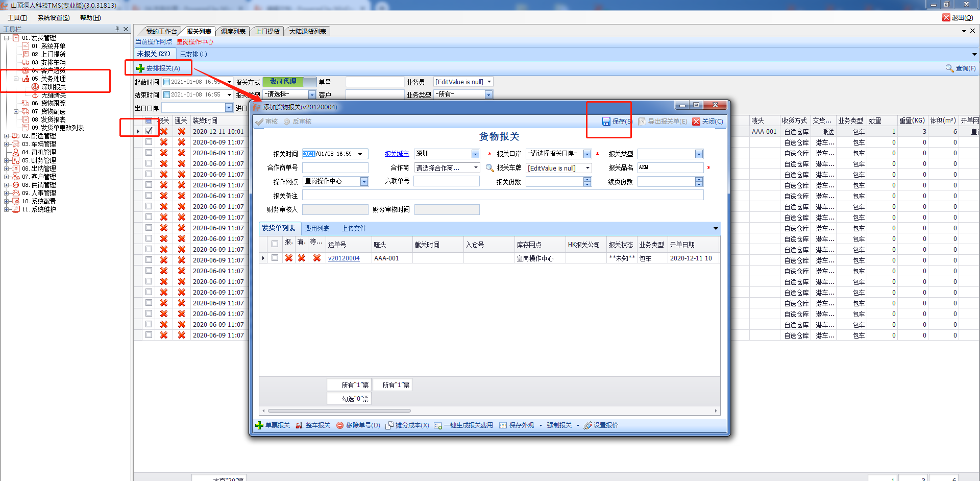The height and width of the screenshot is (481, 980).
Task: Click the 保存 save disk icon
Action: click(606, 122)
